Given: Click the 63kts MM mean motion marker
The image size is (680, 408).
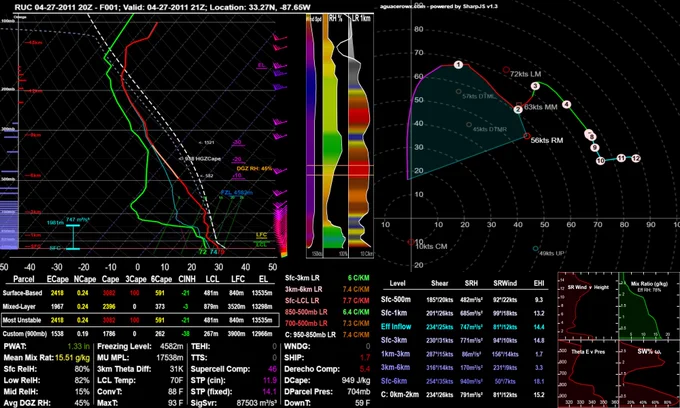Looking at the screenshot, I should [519, 105].
